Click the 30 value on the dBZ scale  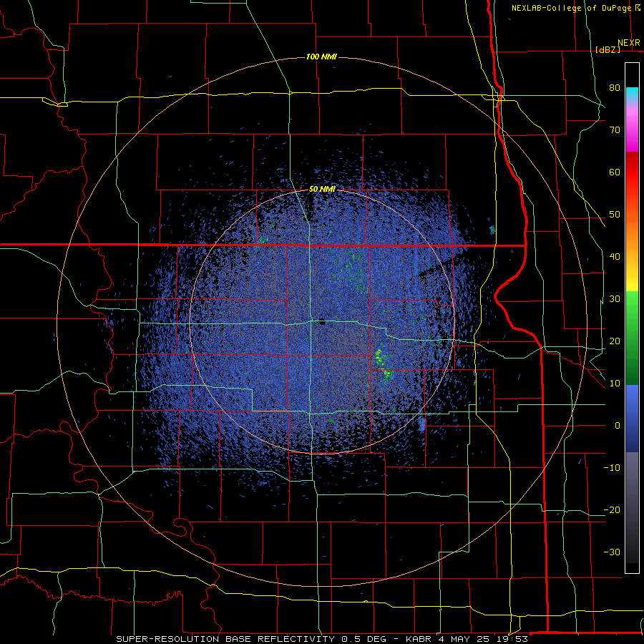tap(615, 299)
